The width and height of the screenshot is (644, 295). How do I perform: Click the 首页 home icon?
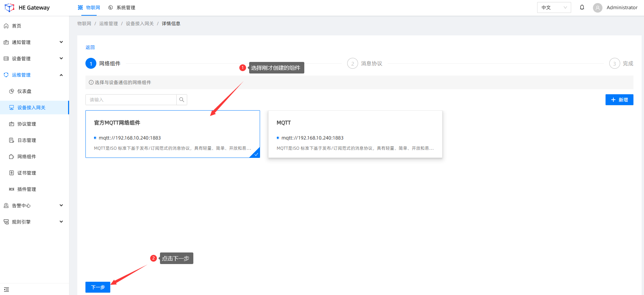tap(6, 26)
